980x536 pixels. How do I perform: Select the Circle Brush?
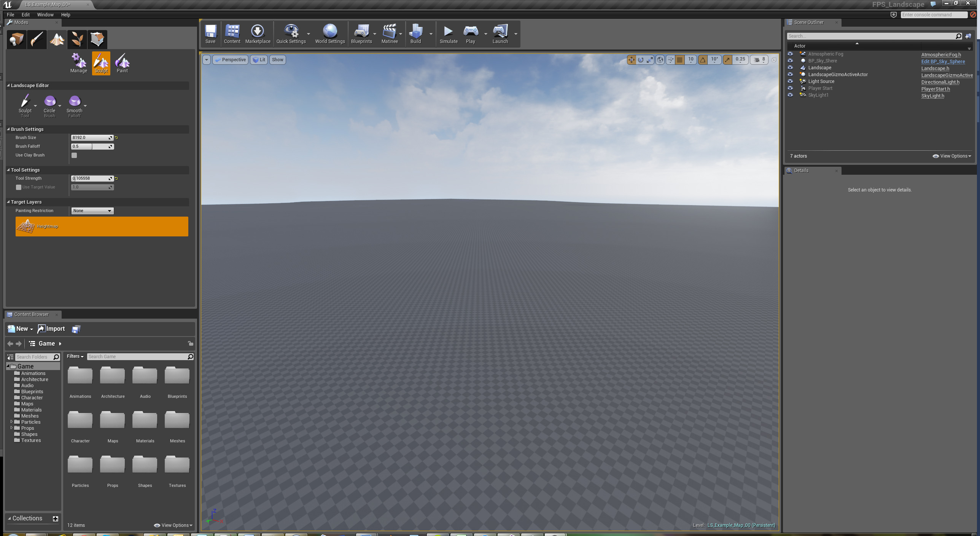coord(49,104)
